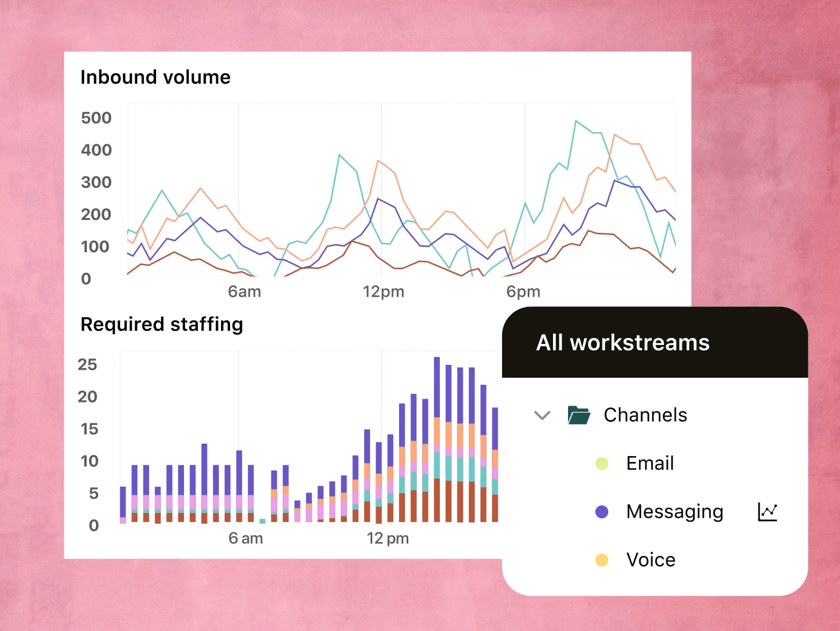Click the 12 pm label on staffing chart
Screen dimensions: 840x631
(x=388, y=538)
